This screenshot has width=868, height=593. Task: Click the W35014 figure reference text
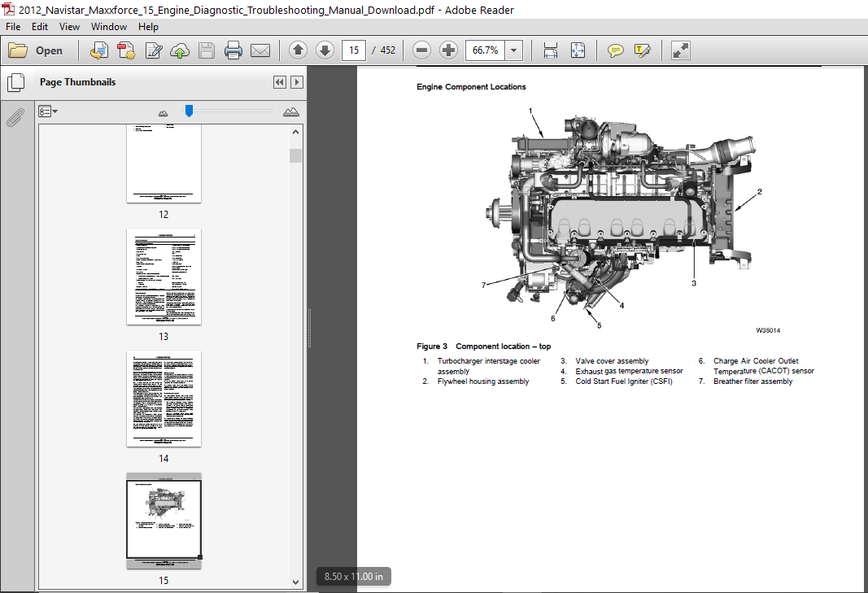click(769, 330)
